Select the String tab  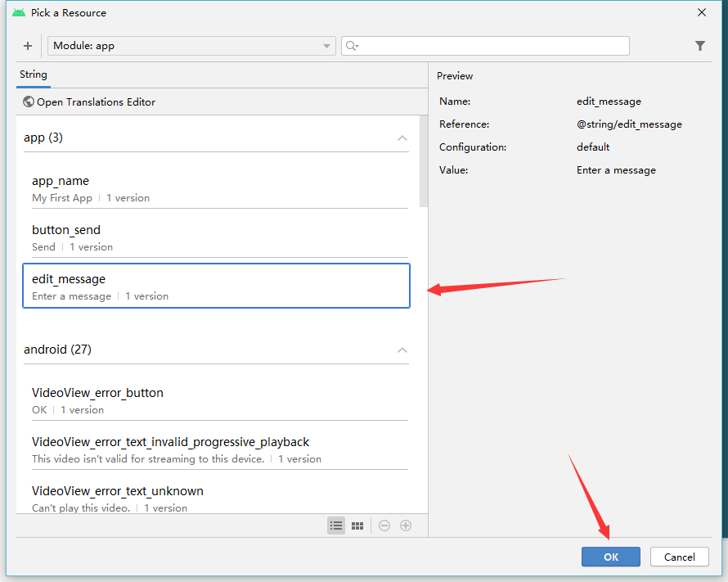coord(34,74)
